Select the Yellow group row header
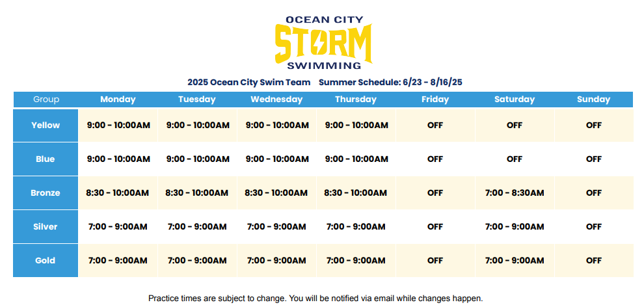 (46, 126)
